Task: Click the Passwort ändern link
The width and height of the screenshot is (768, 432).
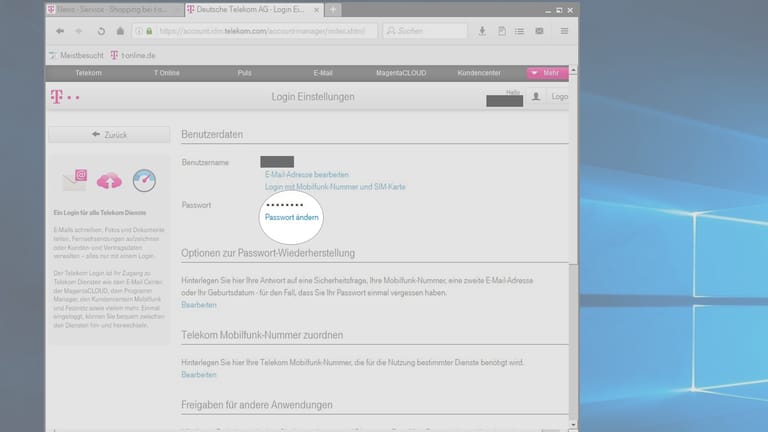Action: click(291, 217)
